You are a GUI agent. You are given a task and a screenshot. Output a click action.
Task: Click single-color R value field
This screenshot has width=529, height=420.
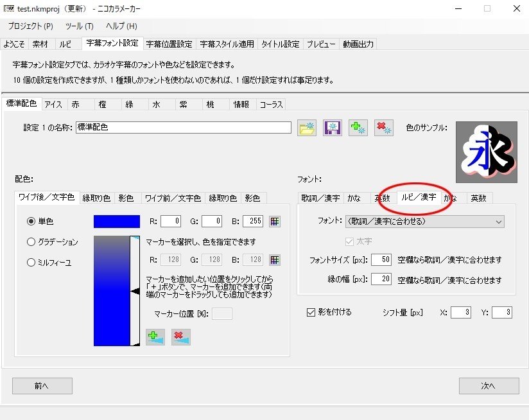(171, 222)
